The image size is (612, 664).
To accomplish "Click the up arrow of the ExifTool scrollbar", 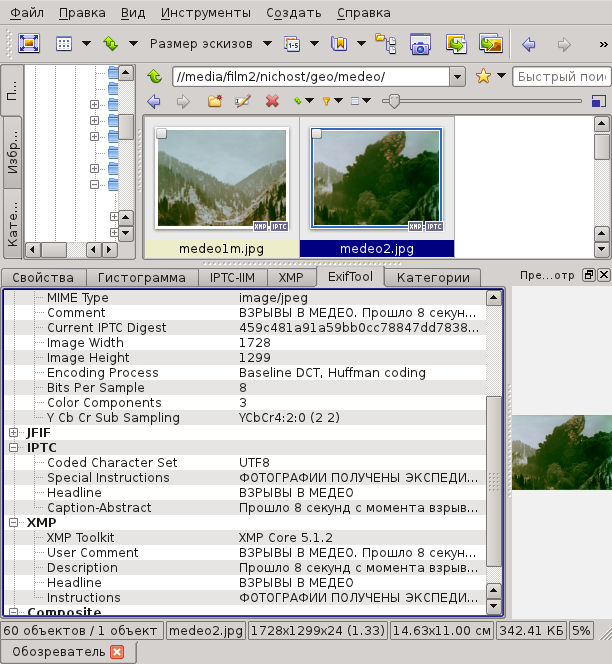I will tap(493, 298).
